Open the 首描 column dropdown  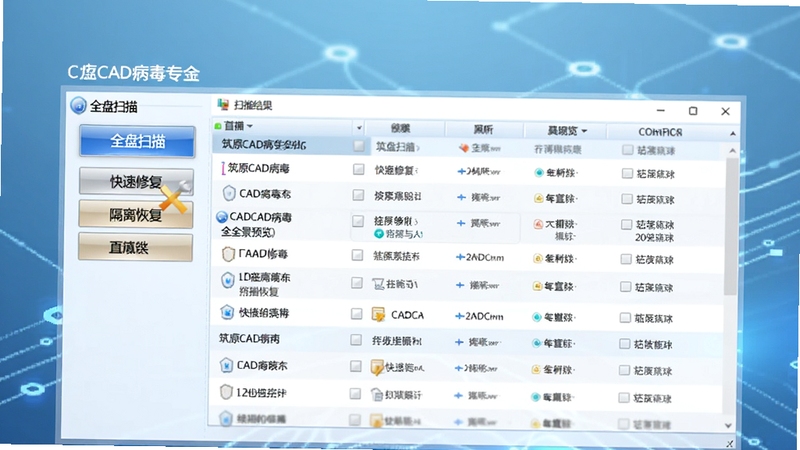[x=249, y=126]
